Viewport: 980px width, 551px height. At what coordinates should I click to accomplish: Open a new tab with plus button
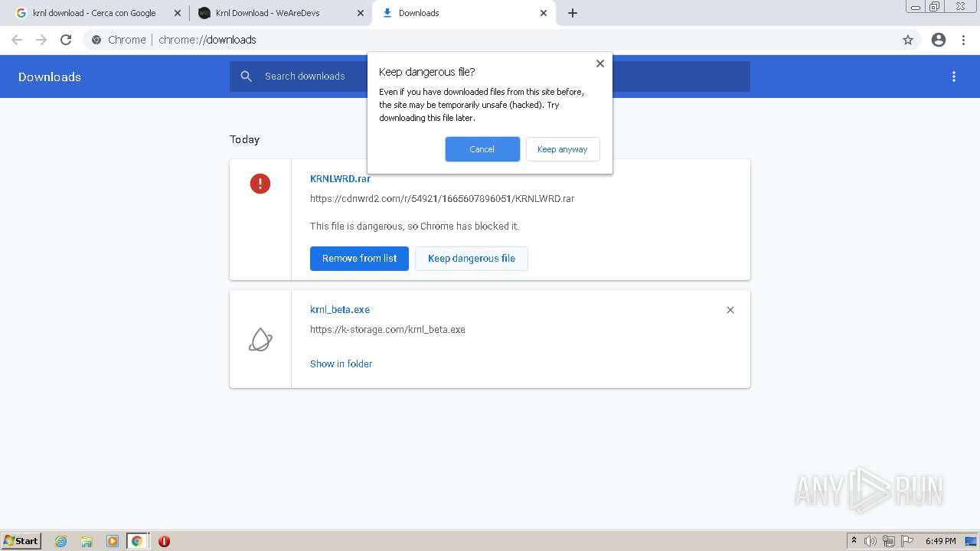tap(573, 13)
